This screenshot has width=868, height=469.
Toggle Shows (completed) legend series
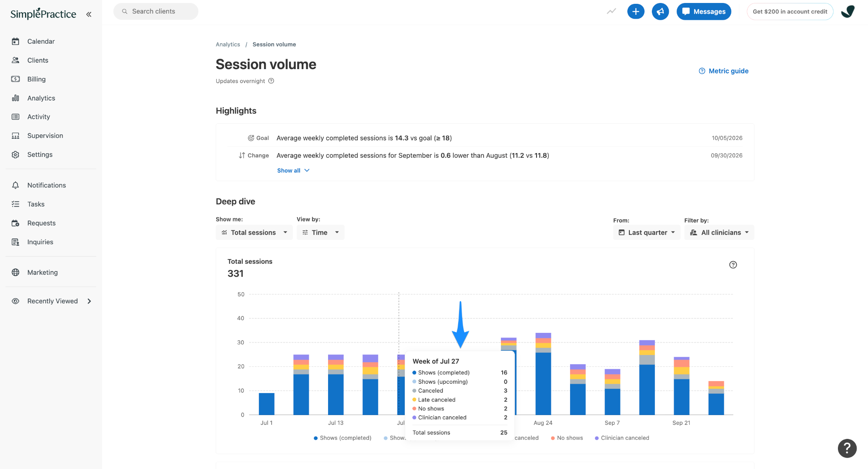(x=342, y=438)
